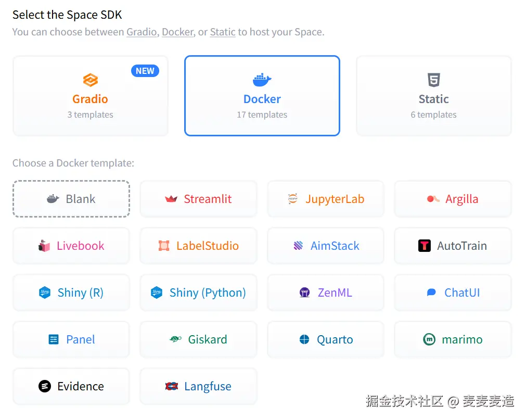The height and width of the screenshot is (420, 526).
Task: Click the '6 templates' text under Static
Action: pyautogui.click(x=434, y=114)
